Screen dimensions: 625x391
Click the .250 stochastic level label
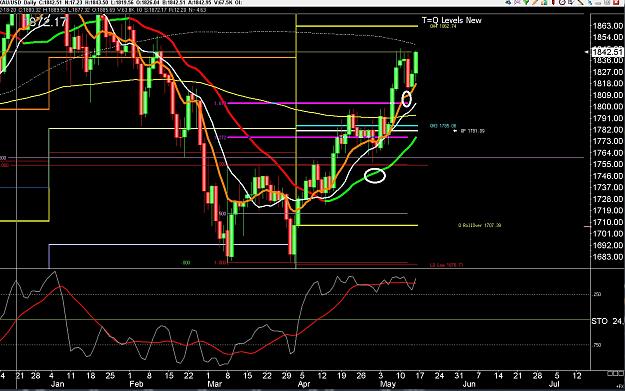coord(597,294)
